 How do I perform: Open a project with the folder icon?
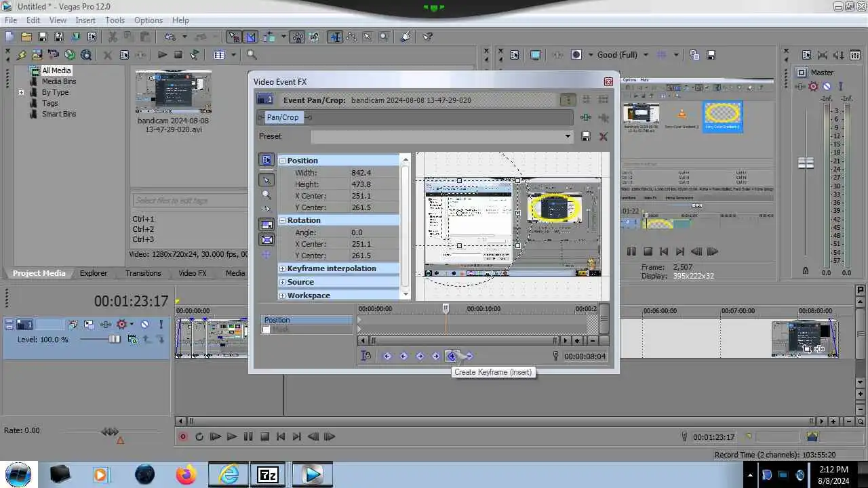click(x=26, y=37)
